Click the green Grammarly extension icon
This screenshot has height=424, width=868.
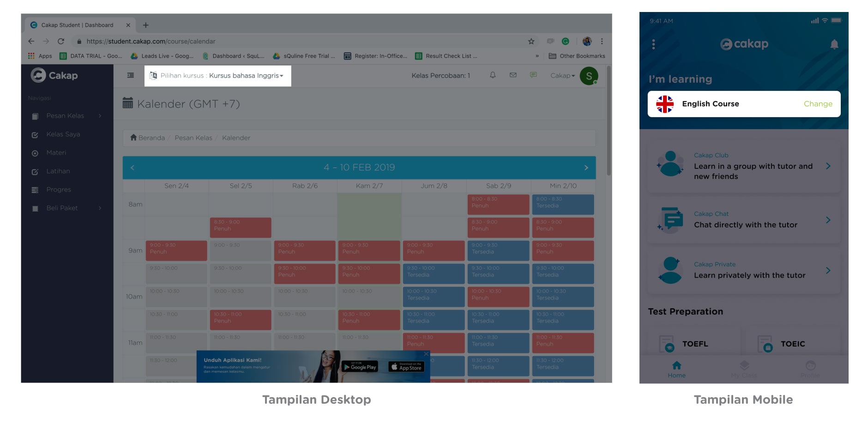[566, 42]
